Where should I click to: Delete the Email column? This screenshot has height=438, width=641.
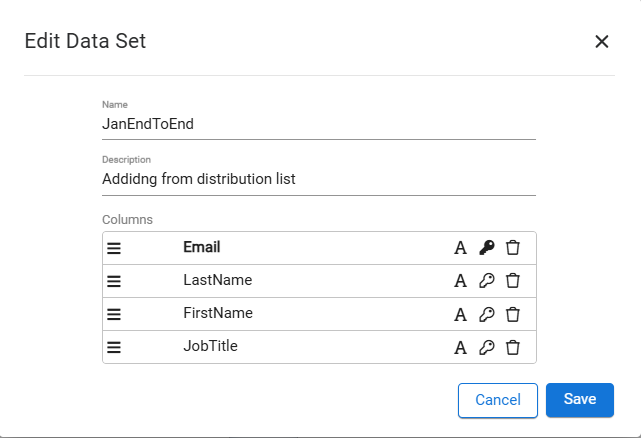click(512, 248)
